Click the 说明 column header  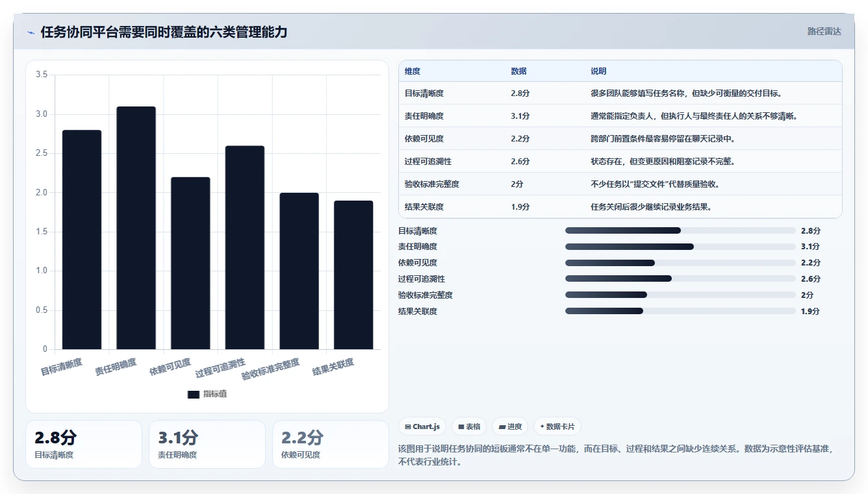tap(598, 71)
